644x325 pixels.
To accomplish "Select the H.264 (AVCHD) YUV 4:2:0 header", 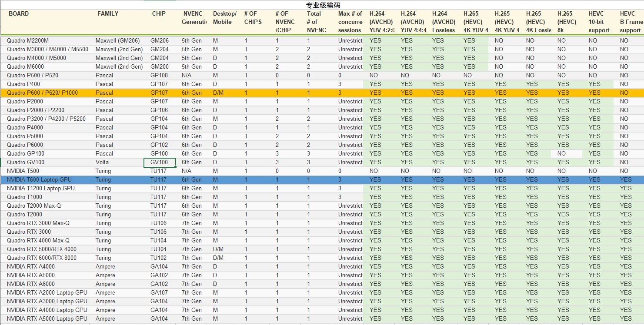I will tap(379, 22).
